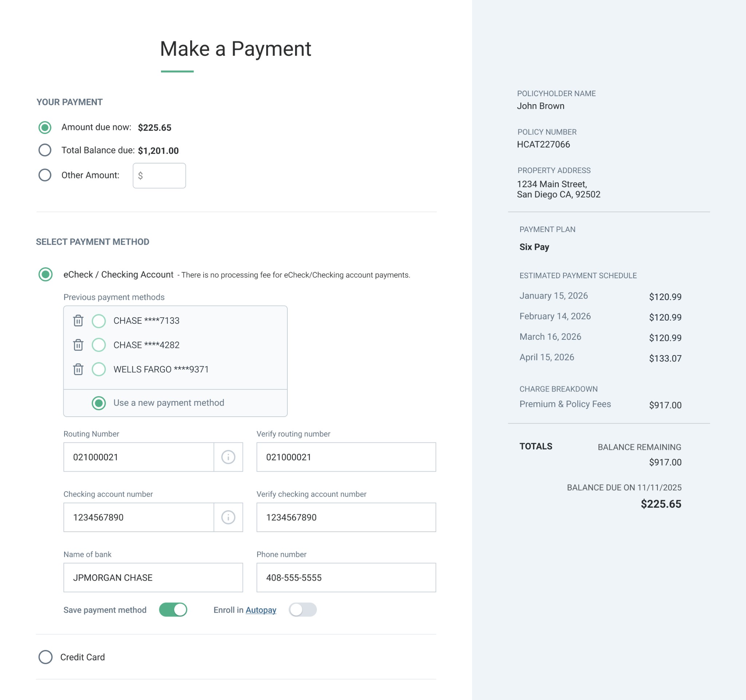Delete saved payment method CHASE ****4282
746x700 pixels.
78,345
